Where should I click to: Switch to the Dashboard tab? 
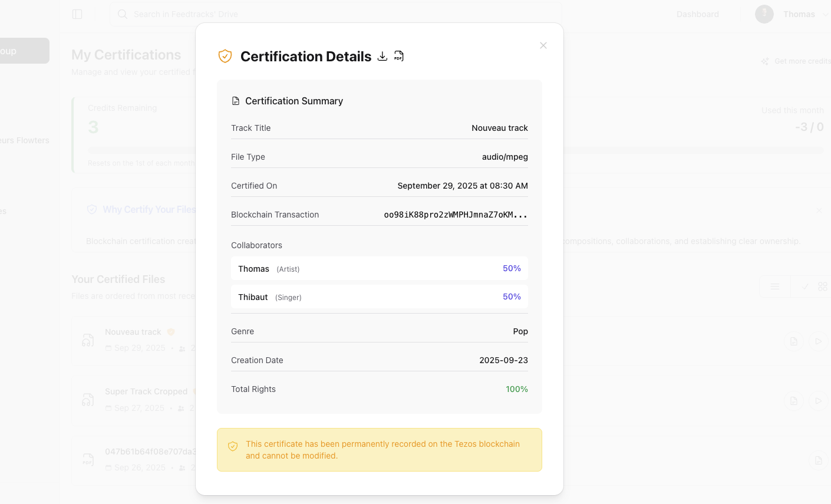tap(697, 14)
